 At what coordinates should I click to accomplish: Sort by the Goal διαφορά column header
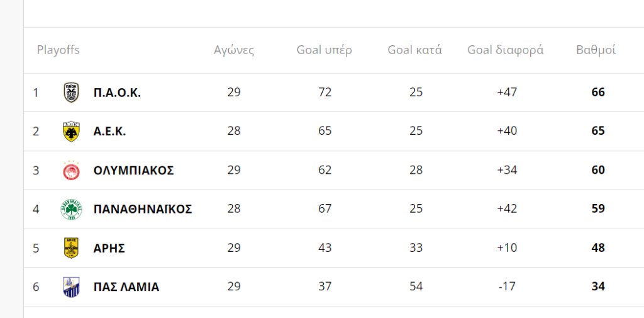tap(506, 50)
